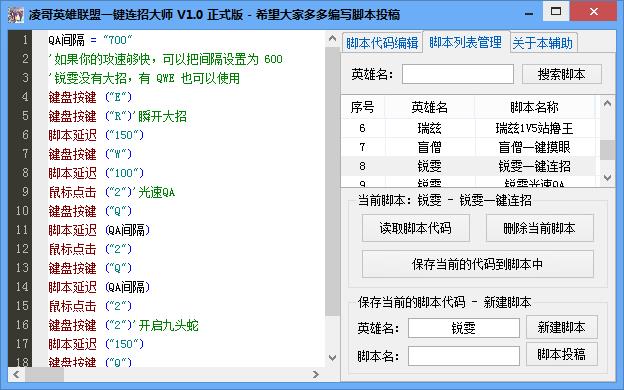Click code editor scroll up arrow

click(333, 39)
